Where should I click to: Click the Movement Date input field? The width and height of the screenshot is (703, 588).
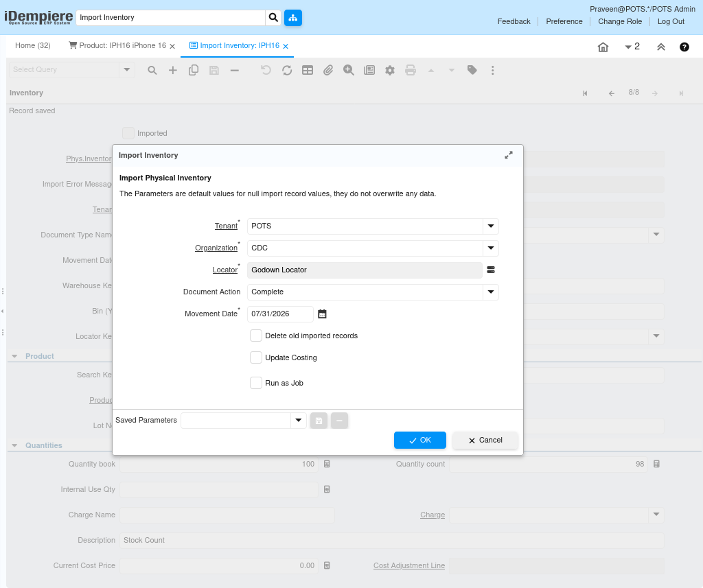click(x=280, y=314)
